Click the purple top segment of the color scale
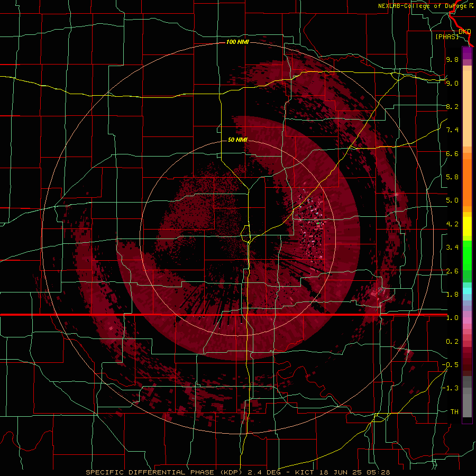 click(467, 53)
